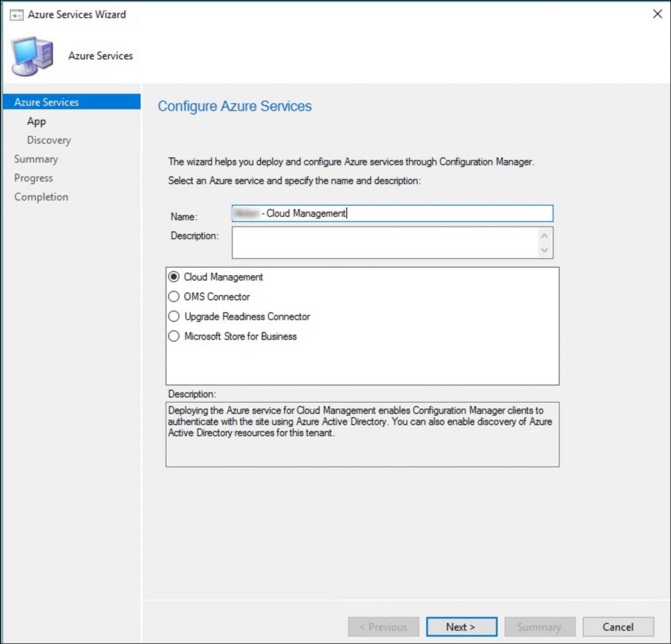Screen dimensions: 671x644
Task: Click the Cancel button
Action: pyautogui.click(x=618, y=627)
